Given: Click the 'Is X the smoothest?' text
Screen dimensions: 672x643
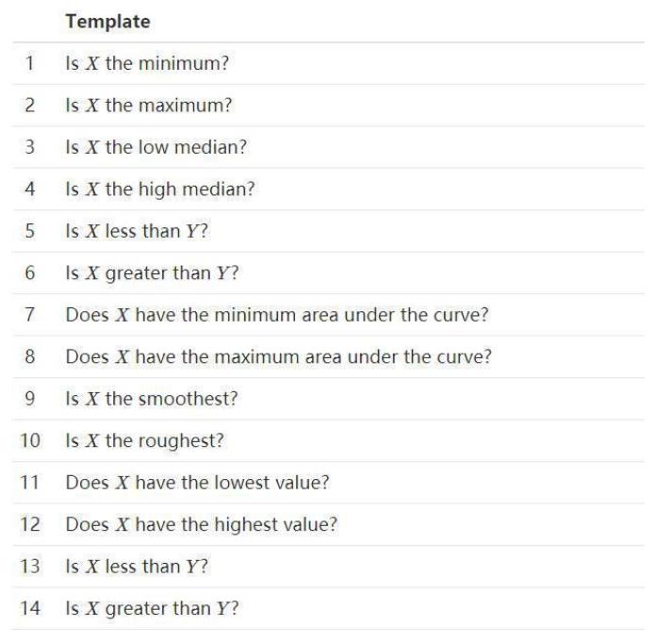Looking at the screenshot, I should 151,399.
